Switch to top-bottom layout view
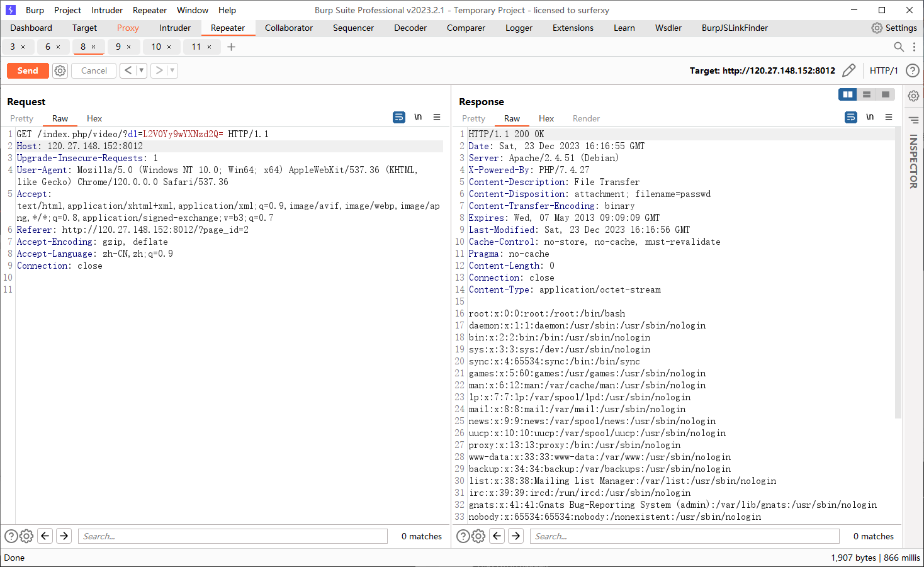924x567 pixels. click(x=867, y=94)
